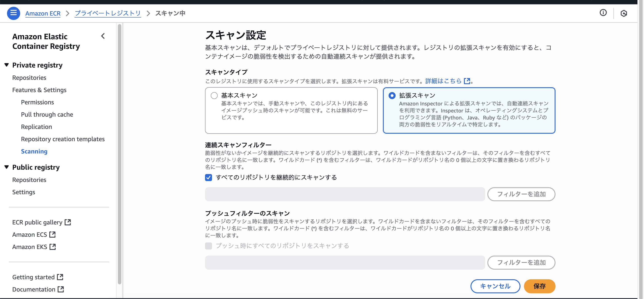Click the info circle icon in header

[603, 13]
